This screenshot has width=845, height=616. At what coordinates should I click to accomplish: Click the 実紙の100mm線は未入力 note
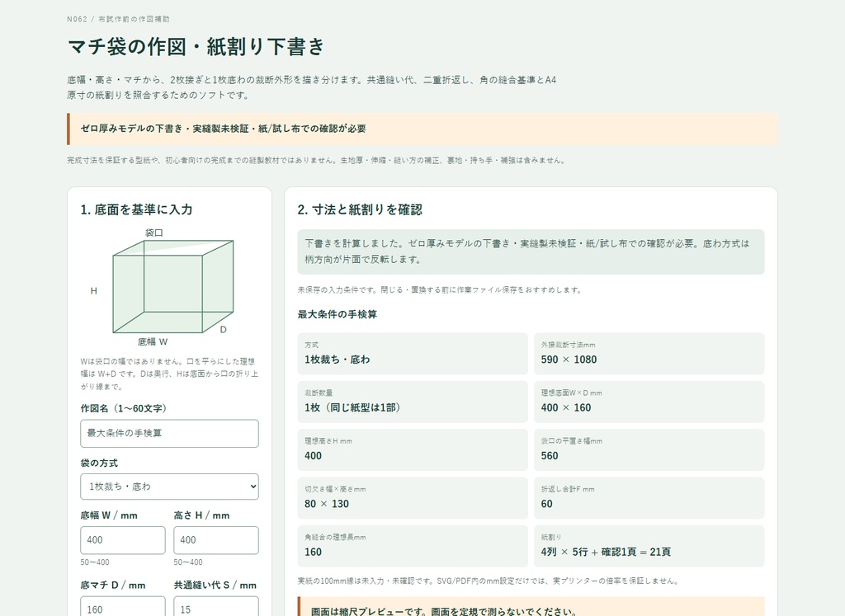489,581
